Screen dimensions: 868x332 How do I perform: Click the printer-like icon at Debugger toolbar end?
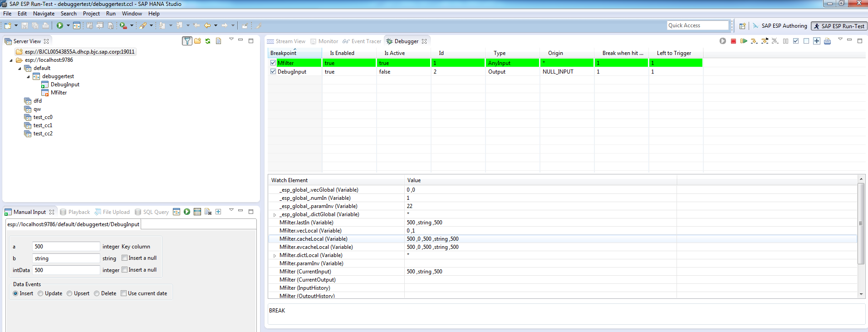pos(827,41)
